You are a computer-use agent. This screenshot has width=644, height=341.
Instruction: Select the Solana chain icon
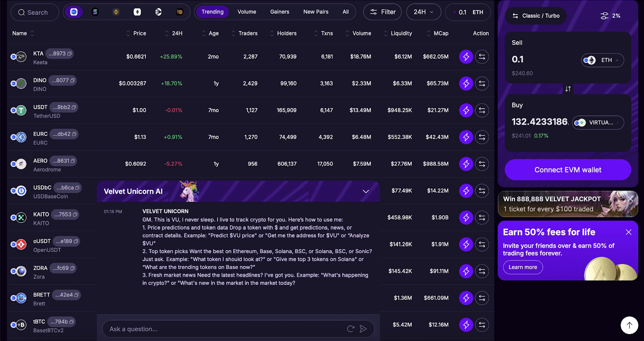coord(95,12)
